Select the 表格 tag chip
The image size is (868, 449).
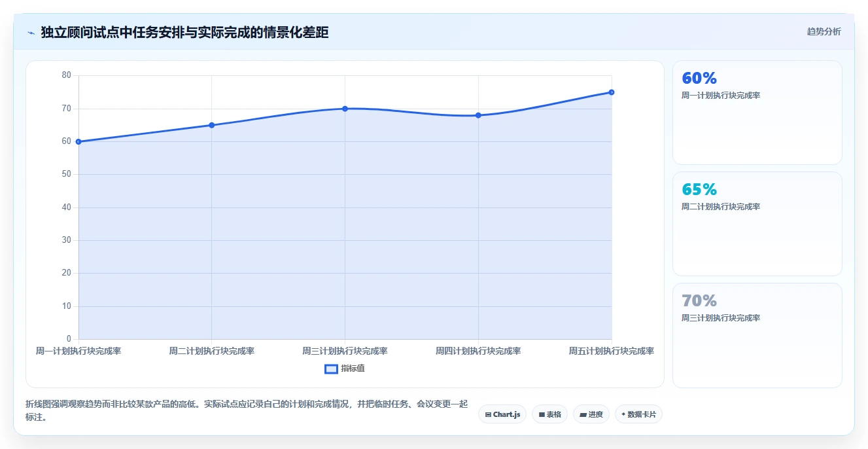[549, 414]
